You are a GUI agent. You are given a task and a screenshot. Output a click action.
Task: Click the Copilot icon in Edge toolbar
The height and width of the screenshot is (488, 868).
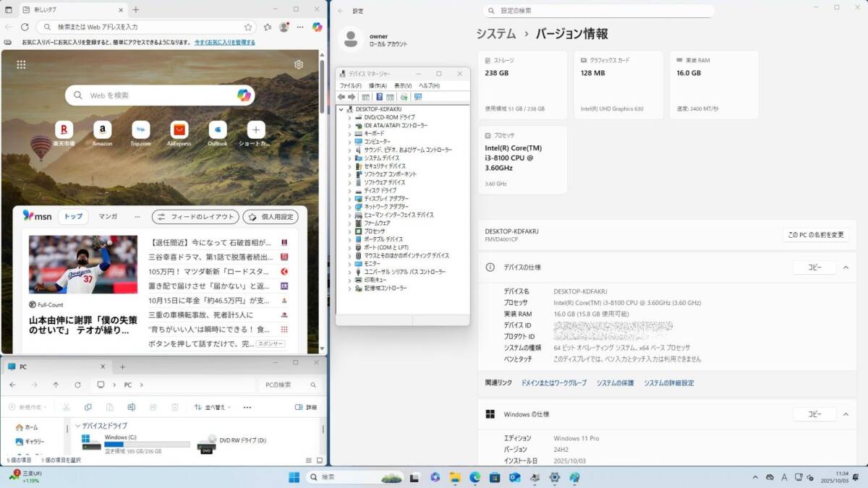coord(317,27)
